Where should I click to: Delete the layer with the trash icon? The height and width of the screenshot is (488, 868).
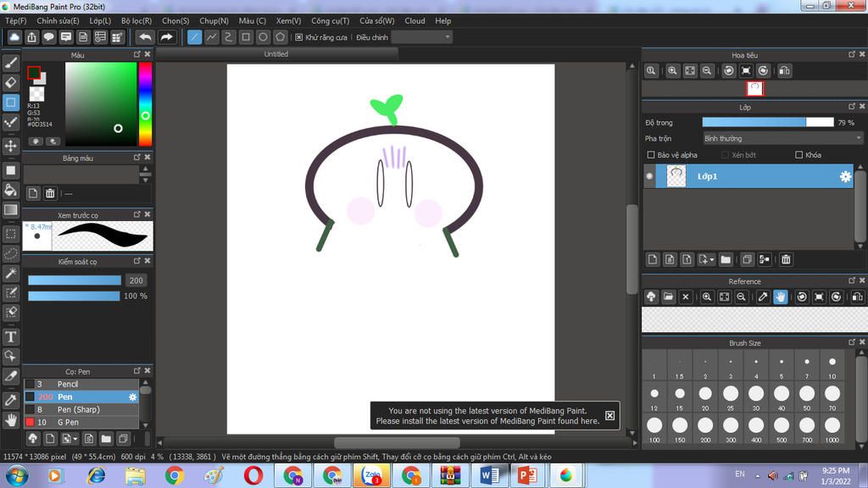pyautogui.click(x=786, y=259)
